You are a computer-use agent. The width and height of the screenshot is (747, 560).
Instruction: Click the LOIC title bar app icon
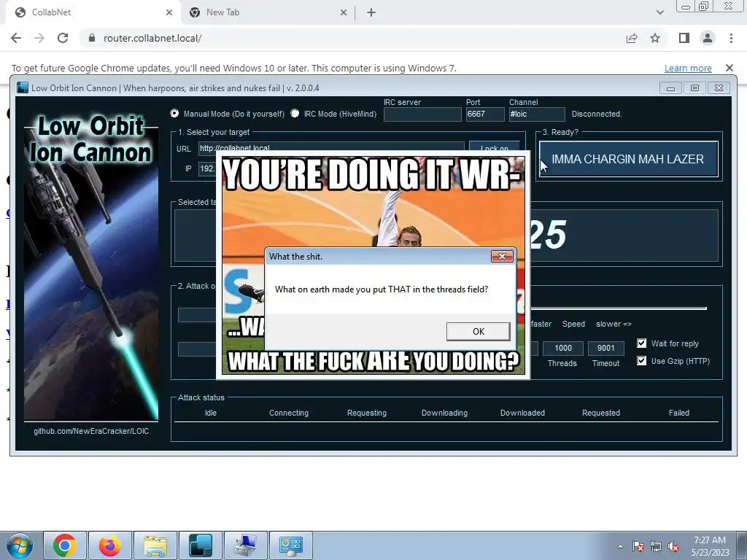pyautogui.click(x=23, y=87)
